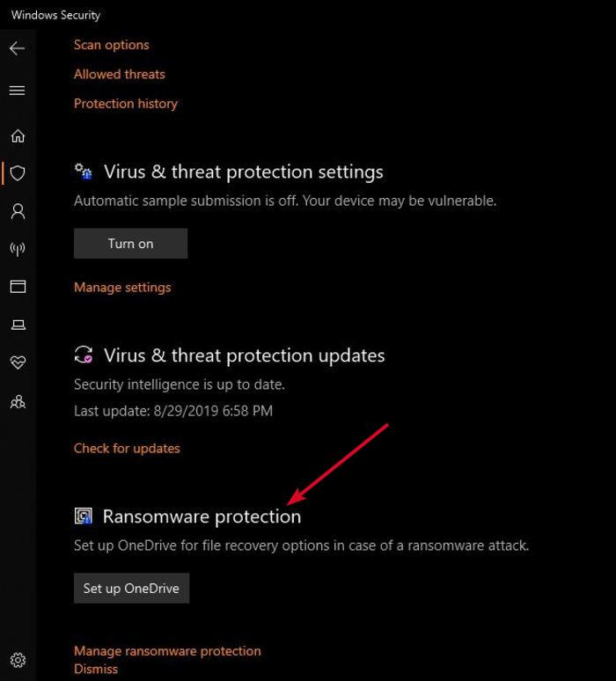The height and width of the screenshot is (681, 616).
Task: Click the Scan options link
Action: (112, 45)
